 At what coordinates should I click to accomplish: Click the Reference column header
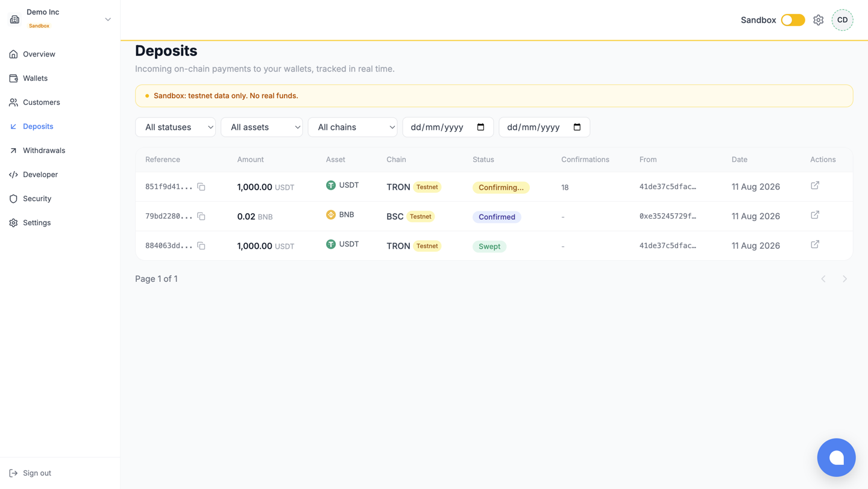[x=163, y=160]
